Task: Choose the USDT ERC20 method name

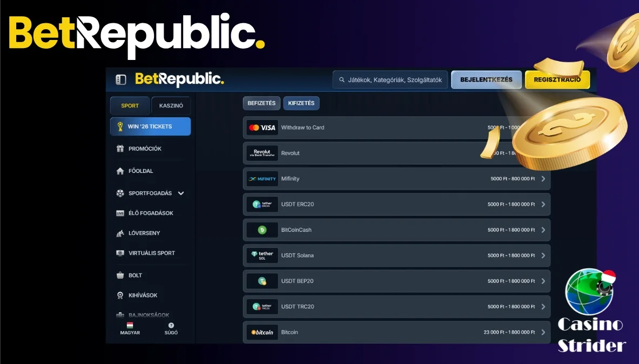Action: point(298,204)
